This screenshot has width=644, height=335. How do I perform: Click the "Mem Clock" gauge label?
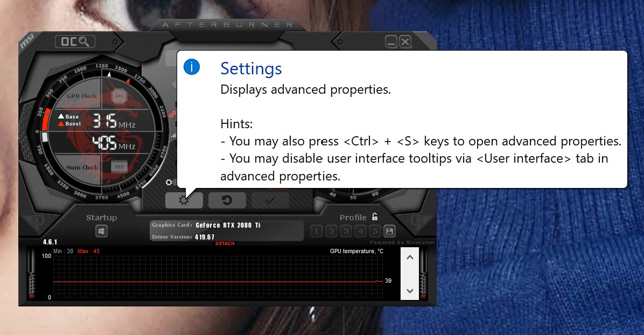(82, 167)
